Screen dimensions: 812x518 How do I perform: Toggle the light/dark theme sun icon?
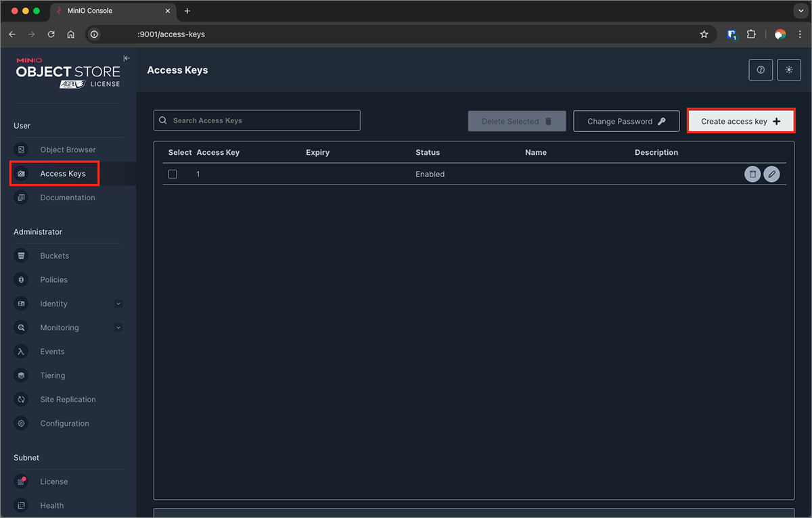click(x=788, y=70)
